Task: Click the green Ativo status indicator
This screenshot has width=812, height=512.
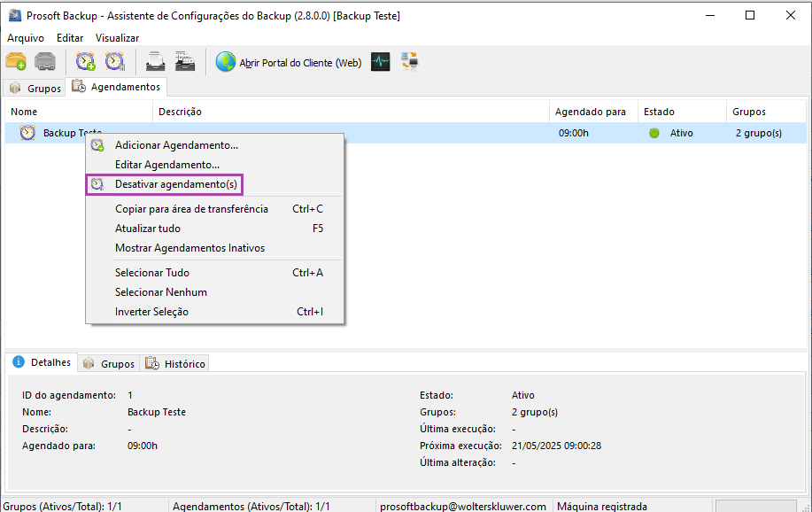Action: pyautogui.click(x=654, y=133)
